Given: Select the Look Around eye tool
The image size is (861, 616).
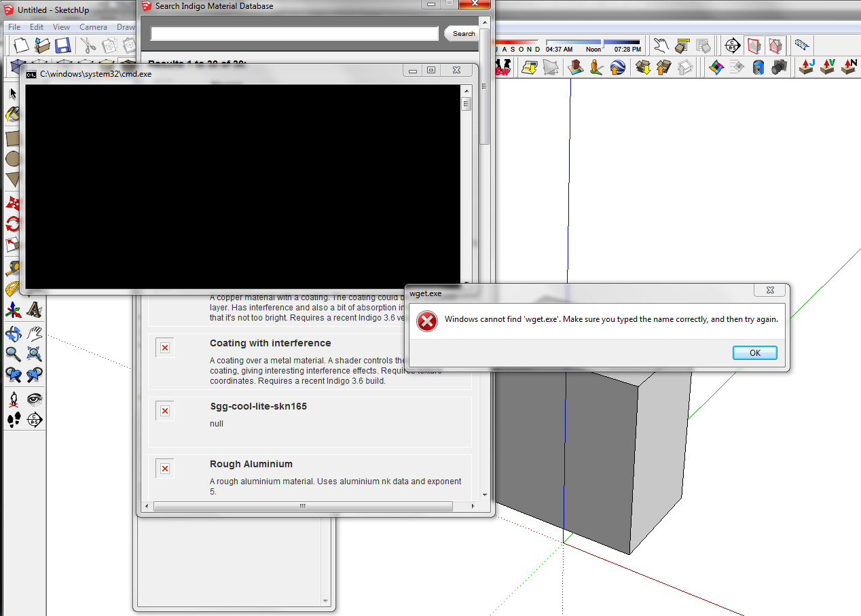Looking at the screenshot, I should tap(35, 399).
